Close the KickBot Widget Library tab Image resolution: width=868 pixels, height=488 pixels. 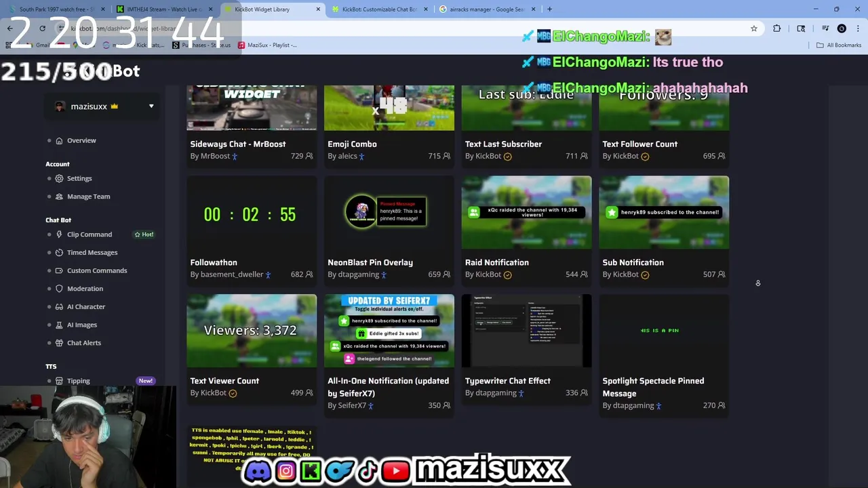[x=318, y=9]
